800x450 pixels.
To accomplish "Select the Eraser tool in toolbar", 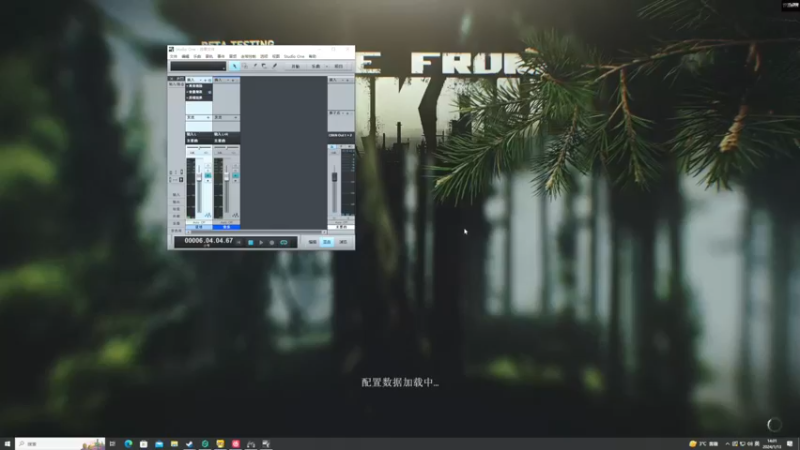I will pyautogui.click(x=264, y=66).
